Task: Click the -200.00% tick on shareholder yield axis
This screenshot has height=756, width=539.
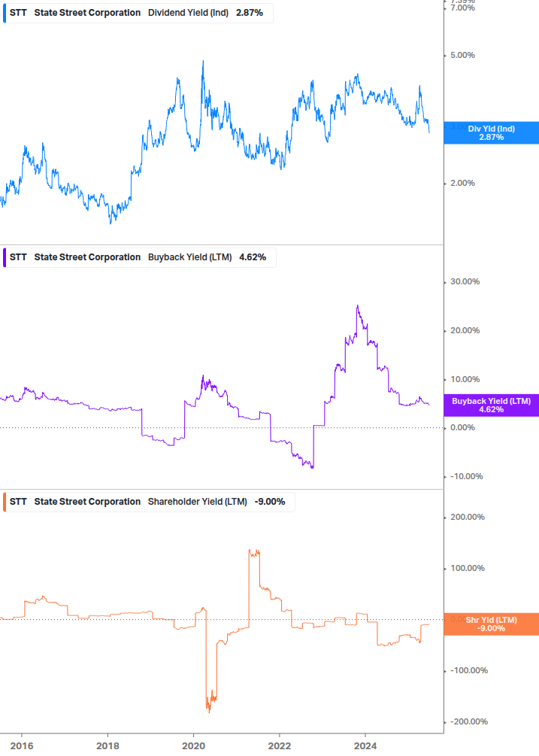Action: pos(468,721)
